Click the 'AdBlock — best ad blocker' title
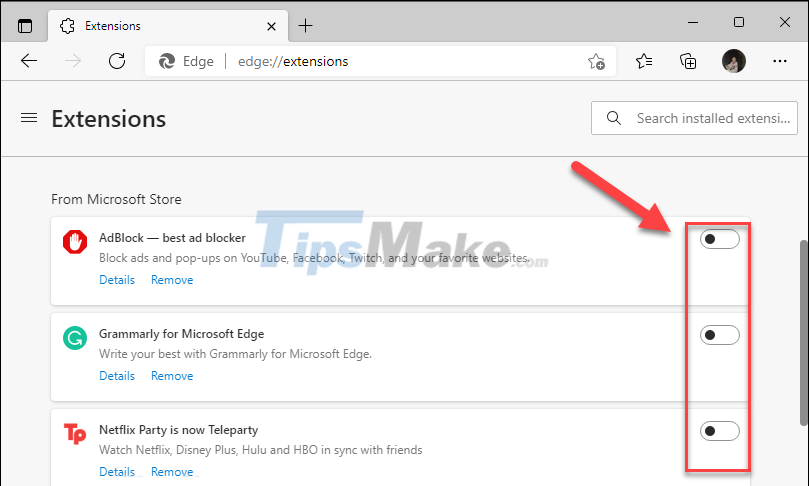The width and height of the screenshot is (809, 486). pyautogui.click(x=172, y=238)
